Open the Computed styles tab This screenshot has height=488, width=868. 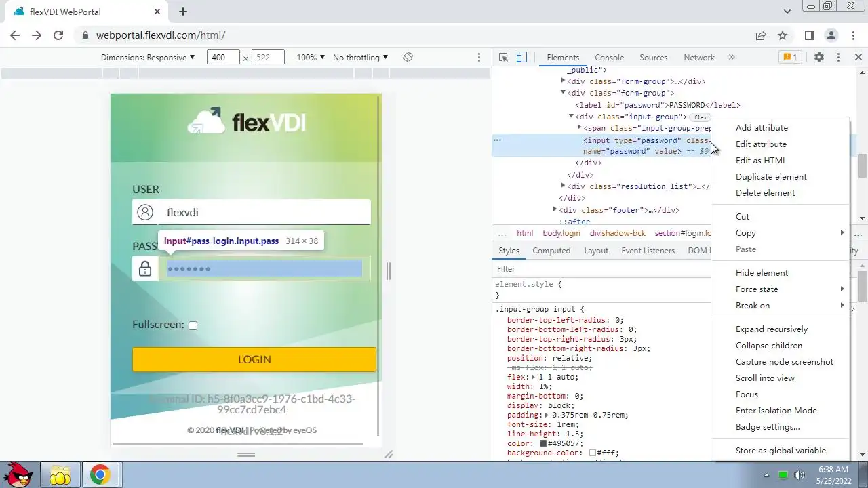551,251
